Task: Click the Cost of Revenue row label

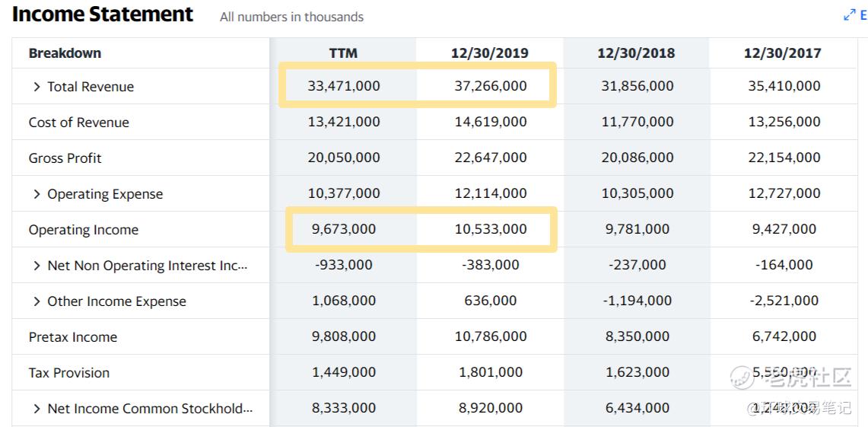Action: pyautogui.click(x=79, y=123)
